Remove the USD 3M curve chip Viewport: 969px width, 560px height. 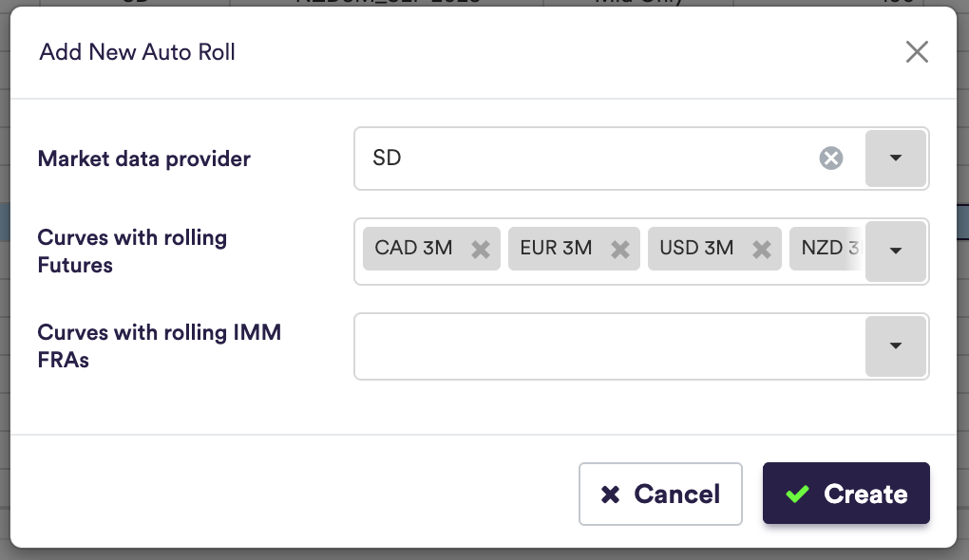pos(761,249)
